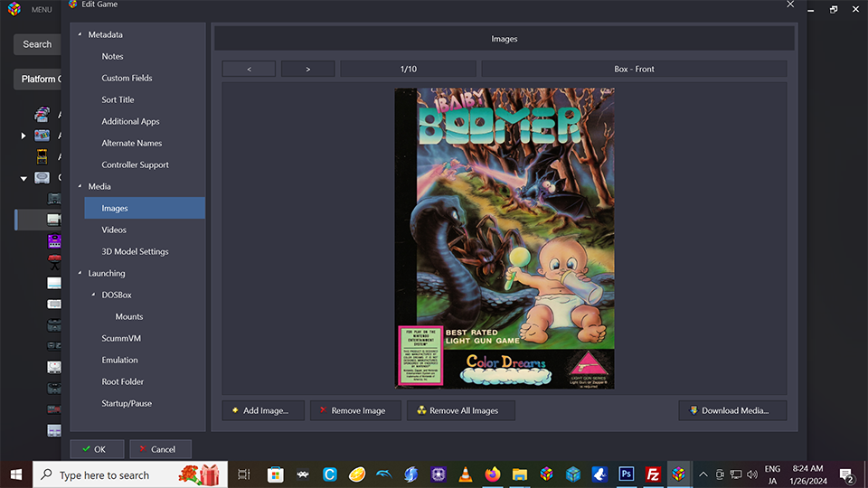Select the purple GameCube platform icon
The width and height of the screenshot is (868, 488).
coord(54,240)
